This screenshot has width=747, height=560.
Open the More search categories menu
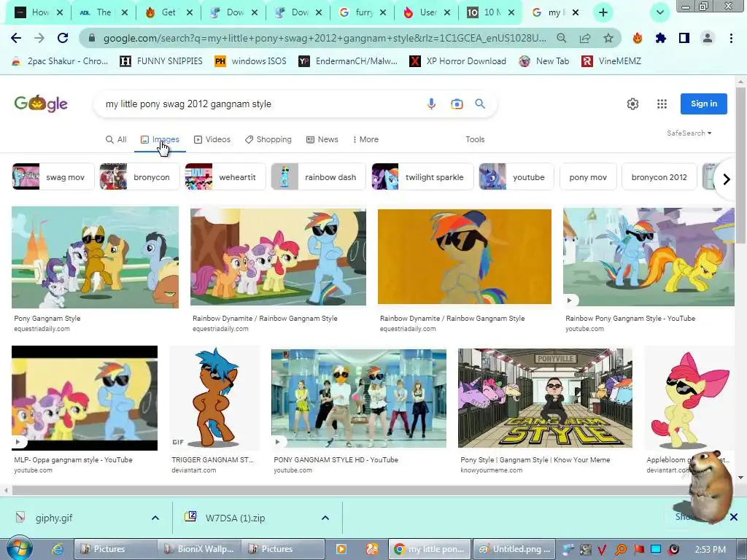point(365,139)
